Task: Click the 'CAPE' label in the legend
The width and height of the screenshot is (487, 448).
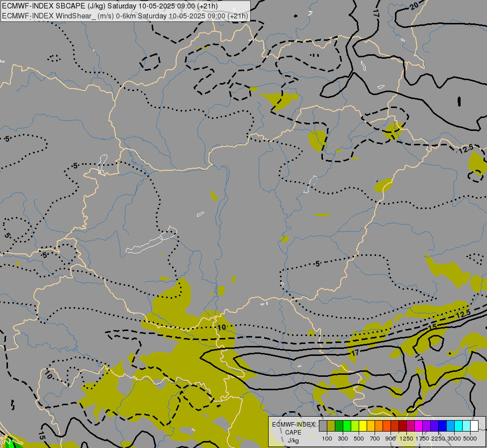Action: tap(293, 433)
